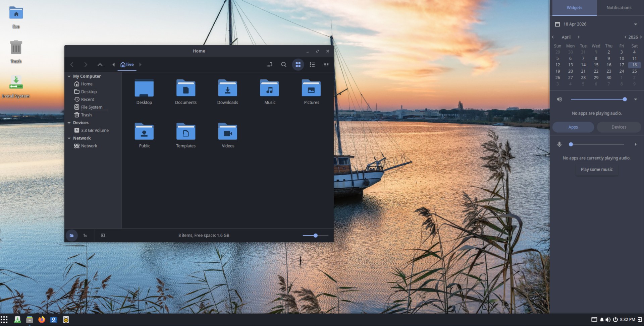Expand the calendar date dropdown
The image size is (644, 326).
coord(635,24)
